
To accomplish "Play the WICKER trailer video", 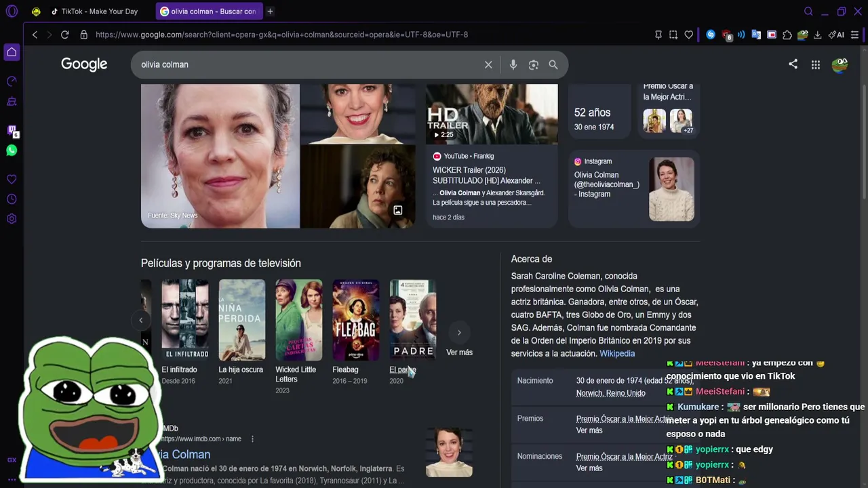I will (492, 114).
